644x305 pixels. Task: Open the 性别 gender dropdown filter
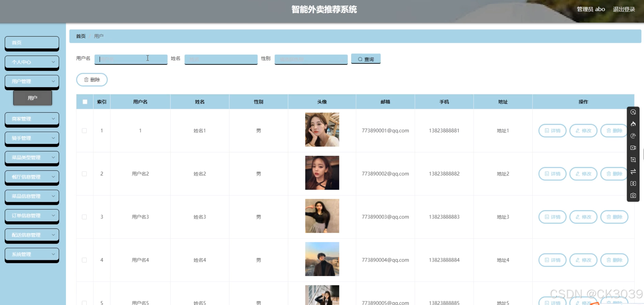(311, 59)
